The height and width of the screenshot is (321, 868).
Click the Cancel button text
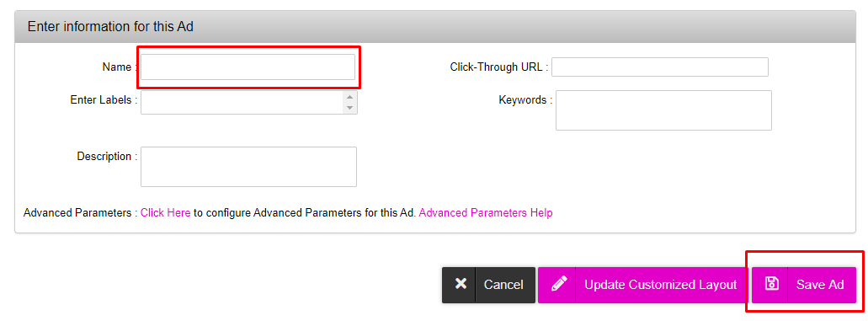[x=503, y=285]
